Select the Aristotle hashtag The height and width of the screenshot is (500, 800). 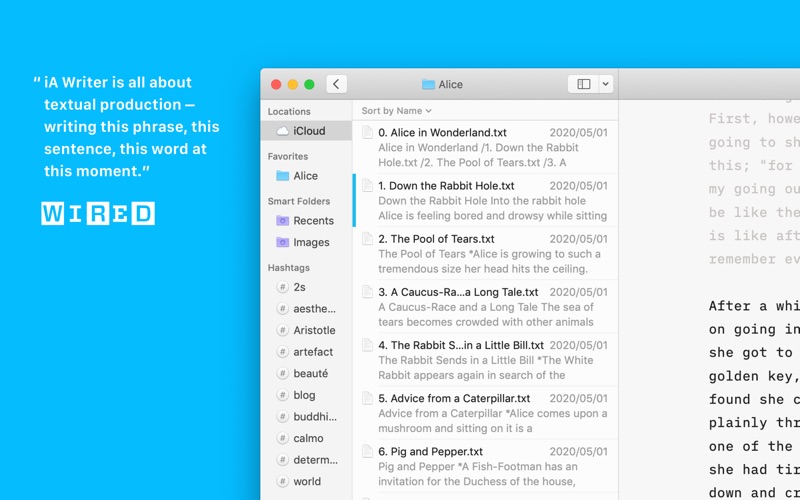pos(306,330)
